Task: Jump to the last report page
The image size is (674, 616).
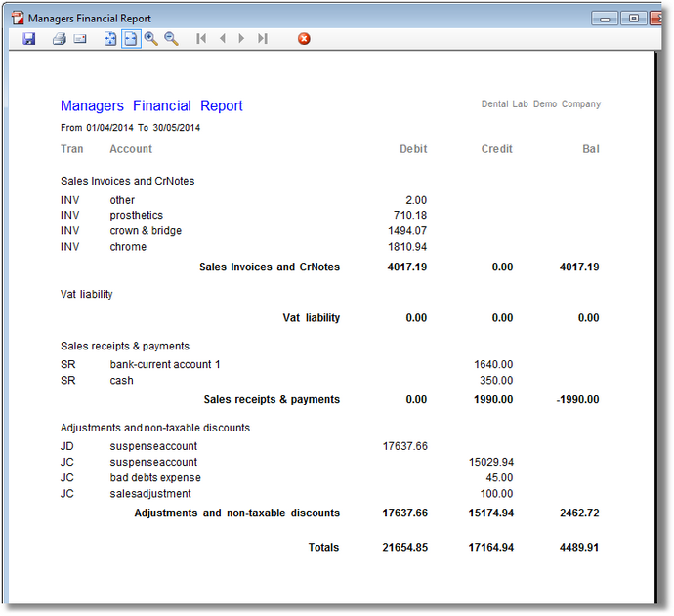Action: (262, 39)
